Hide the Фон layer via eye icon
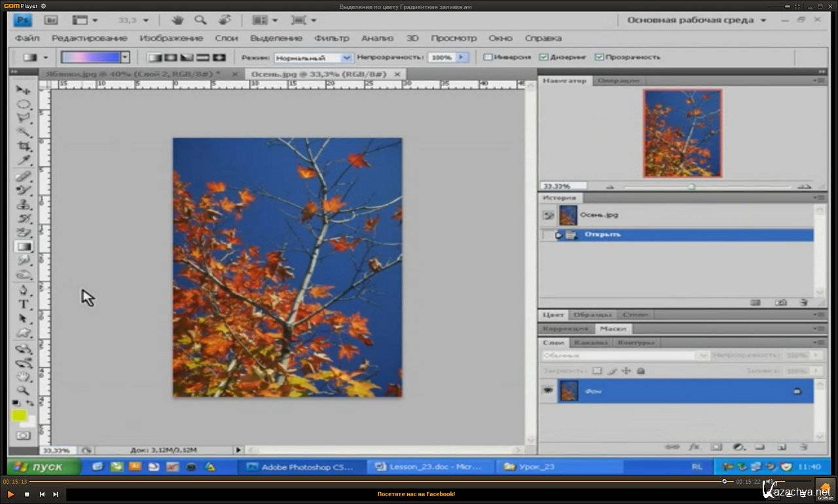Screen dimensions: 838x504 pos(547,391)
